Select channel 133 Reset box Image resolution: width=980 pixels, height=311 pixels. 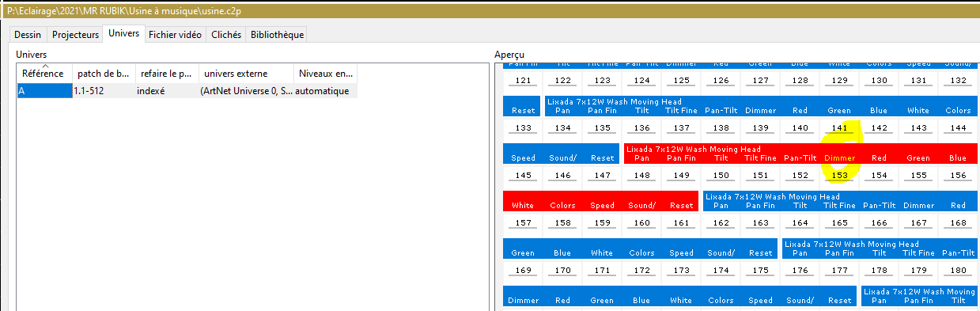click(523, 127)
